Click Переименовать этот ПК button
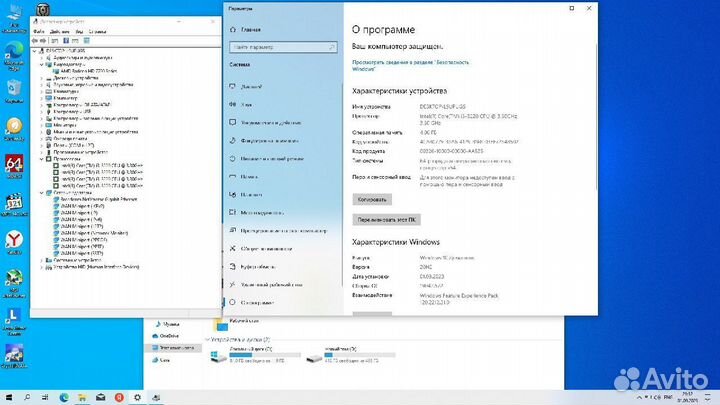The height and width of the screenshot is (405, 720). point(386,219)
